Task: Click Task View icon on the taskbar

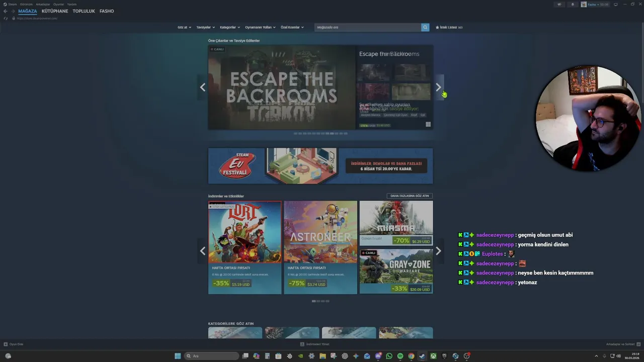Action: [x=246, y=356]
